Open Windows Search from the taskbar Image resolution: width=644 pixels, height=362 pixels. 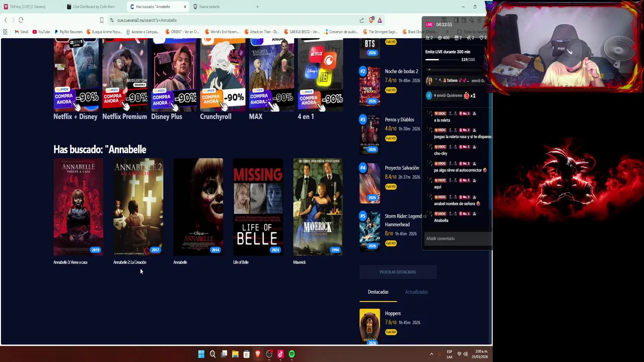212,354
